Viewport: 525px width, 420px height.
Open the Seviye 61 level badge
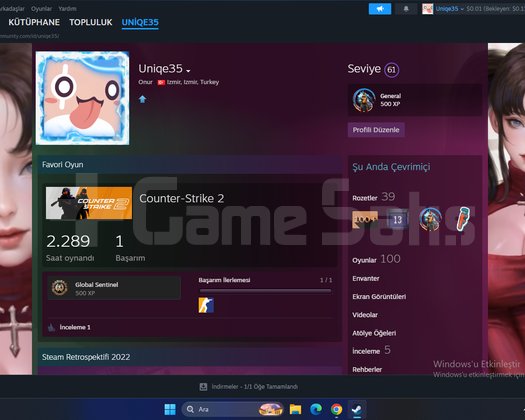[x=391, y=70]
